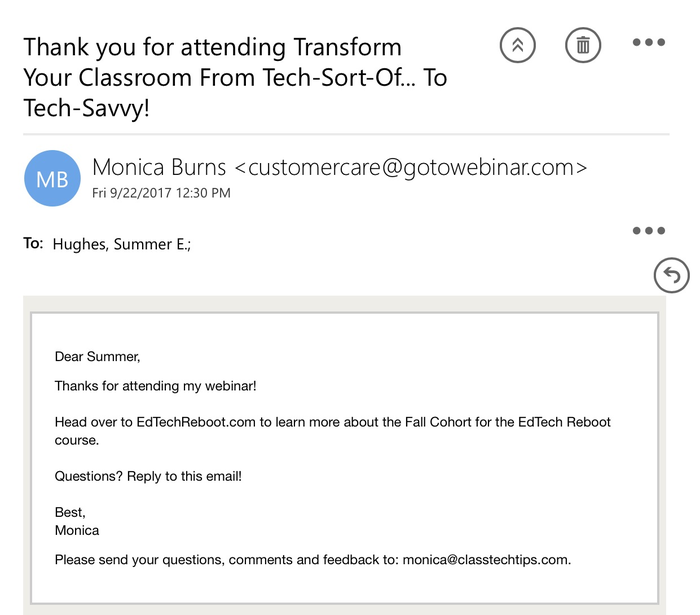Click 'Questions? Reply to this email!' line
Image resolution: width=700 pixels, height=615 pixels.
148,476
